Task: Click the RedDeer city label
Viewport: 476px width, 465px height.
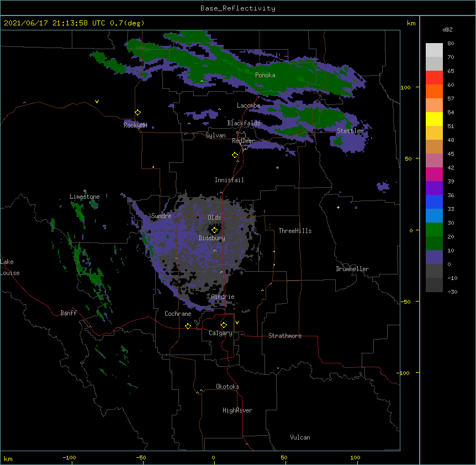Action: [244, 141]
